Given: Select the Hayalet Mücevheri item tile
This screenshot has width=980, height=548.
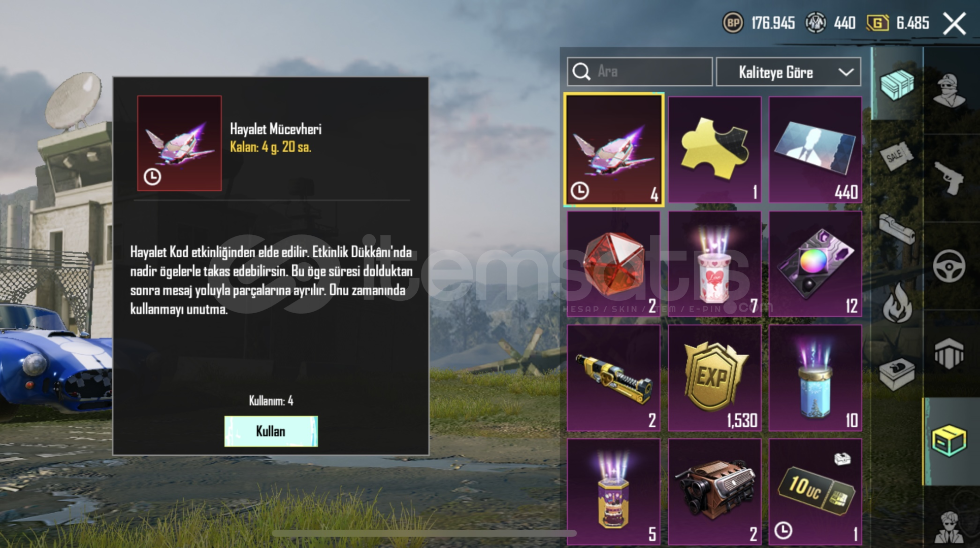Looking at the screenshot, I should click(613, 150).
